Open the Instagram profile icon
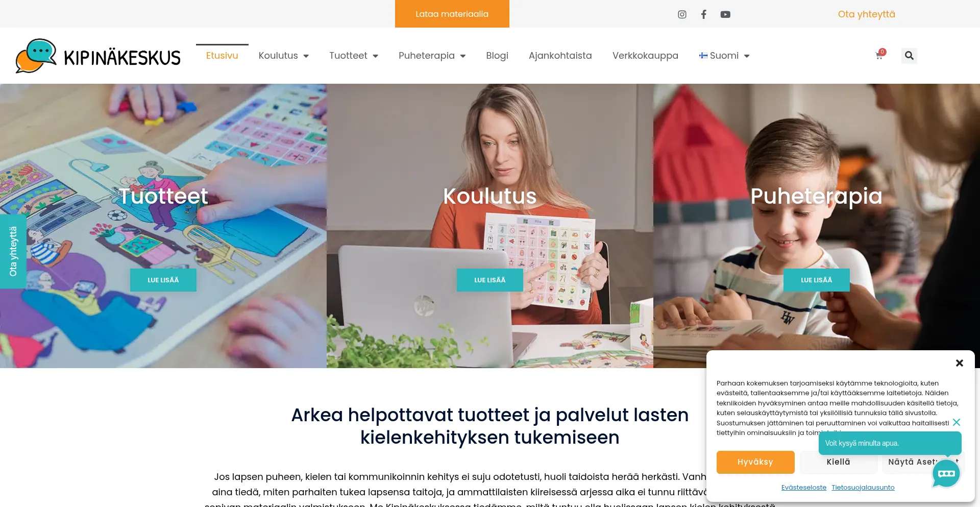Image resolution: width=980 pixels, height=507 pixels. point(682,14)
